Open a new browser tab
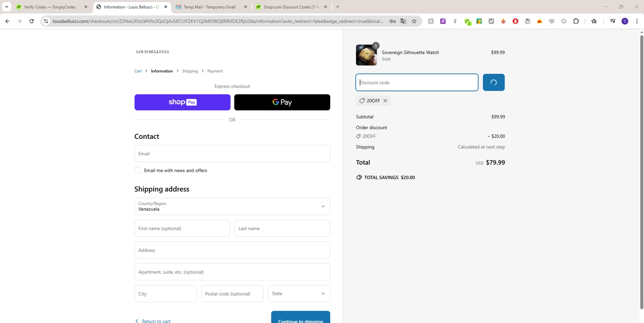 337,7
